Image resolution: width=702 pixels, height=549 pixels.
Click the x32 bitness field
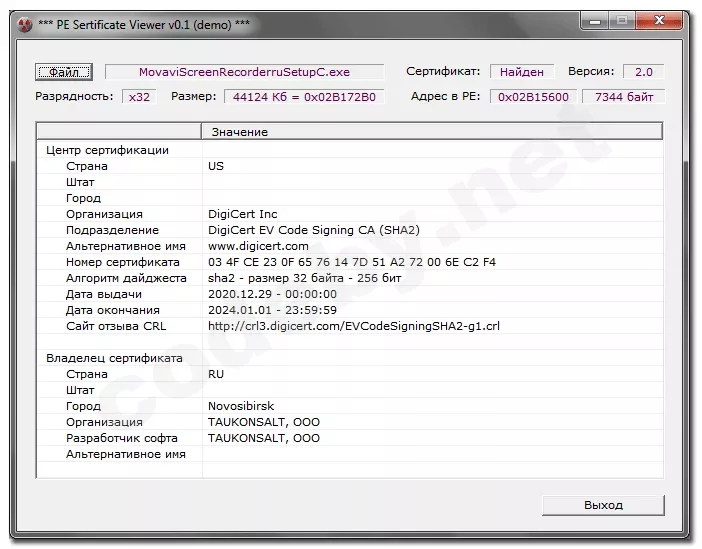point(139,97)
